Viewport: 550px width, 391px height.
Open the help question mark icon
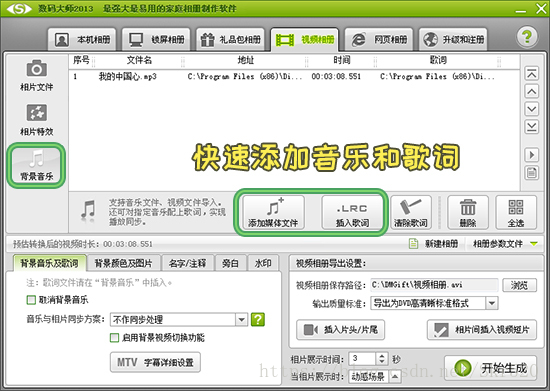[527, 36]
